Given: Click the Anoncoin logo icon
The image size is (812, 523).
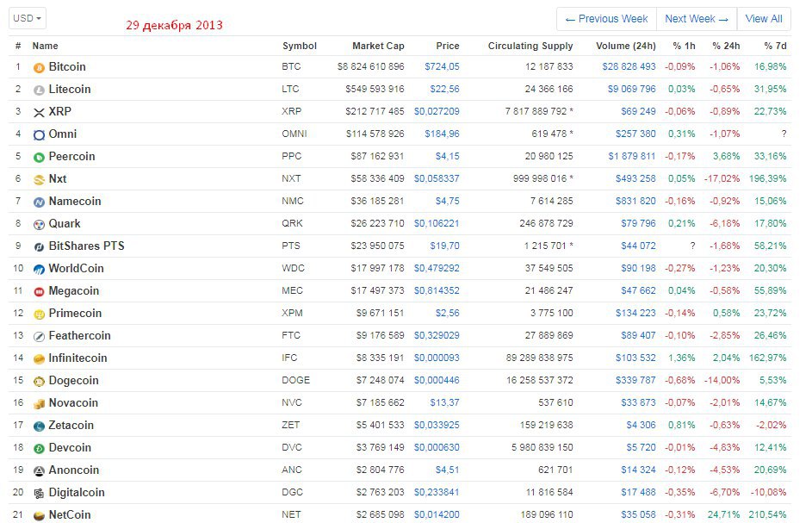Looking at the screenshot, I should pyautogui.click(x=39, y=470).
